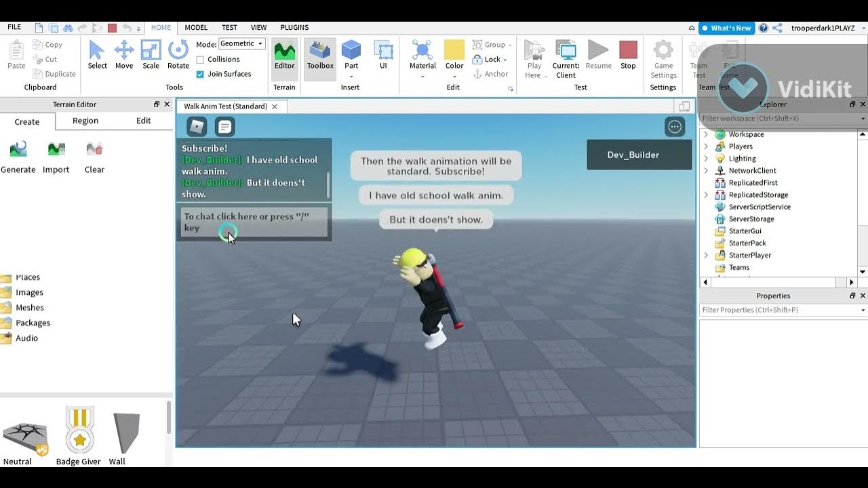
Task: Activate the Move tool
Action: [x=124, y=55]
